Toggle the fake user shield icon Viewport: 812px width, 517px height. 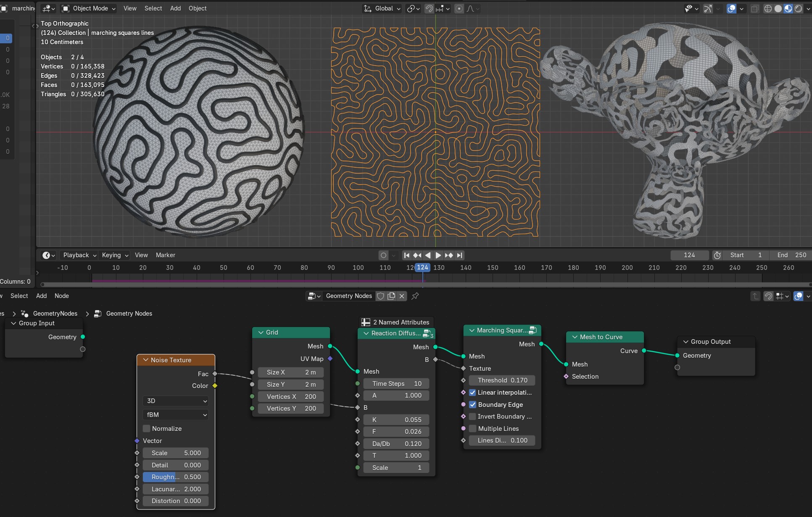[x=380, y=296]
